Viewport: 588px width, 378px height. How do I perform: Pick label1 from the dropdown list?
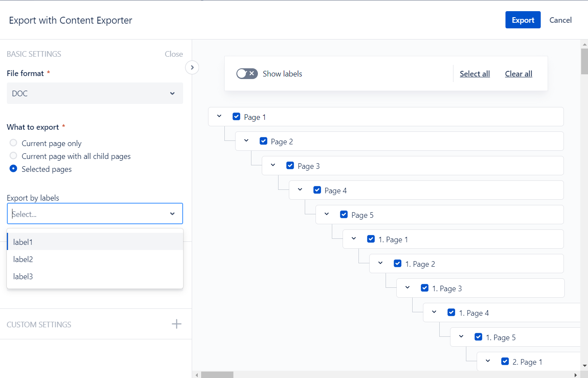[x=23, y=242]
